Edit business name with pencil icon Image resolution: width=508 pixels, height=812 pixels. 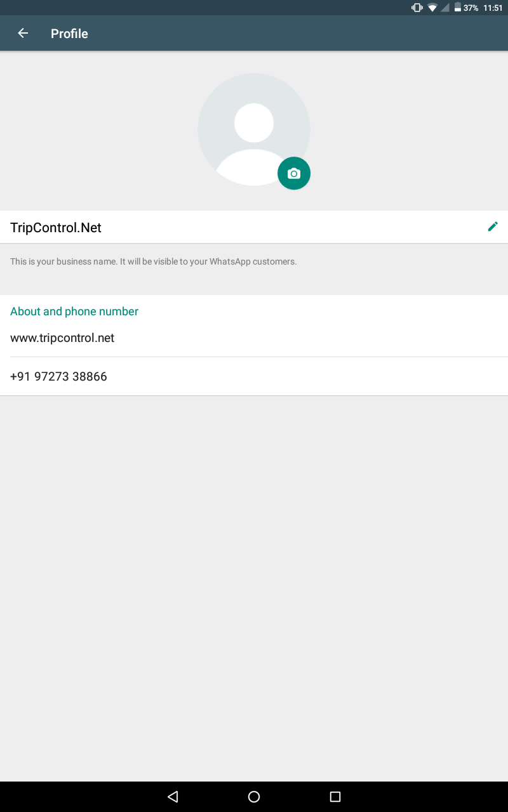493,226
